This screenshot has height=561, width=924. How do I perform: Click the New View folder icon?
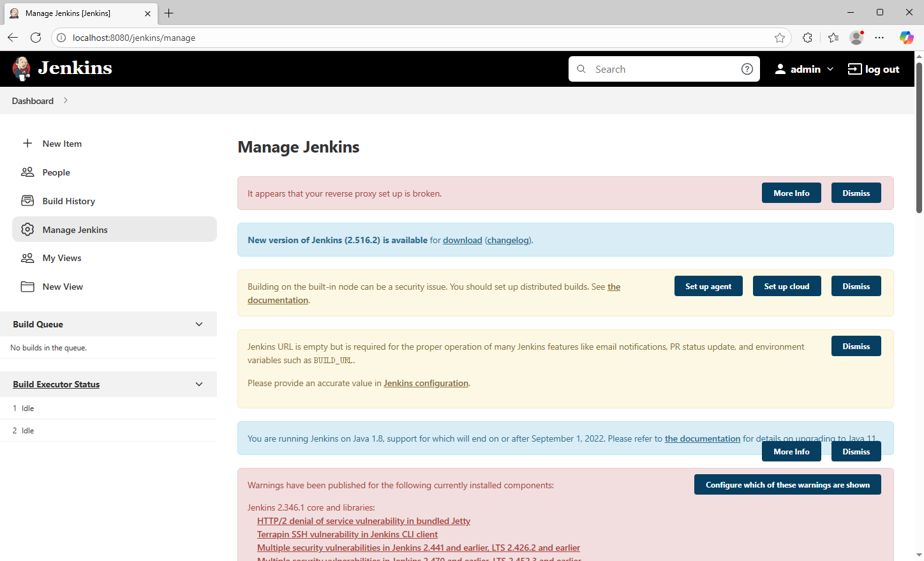click(x=27, y=287)
